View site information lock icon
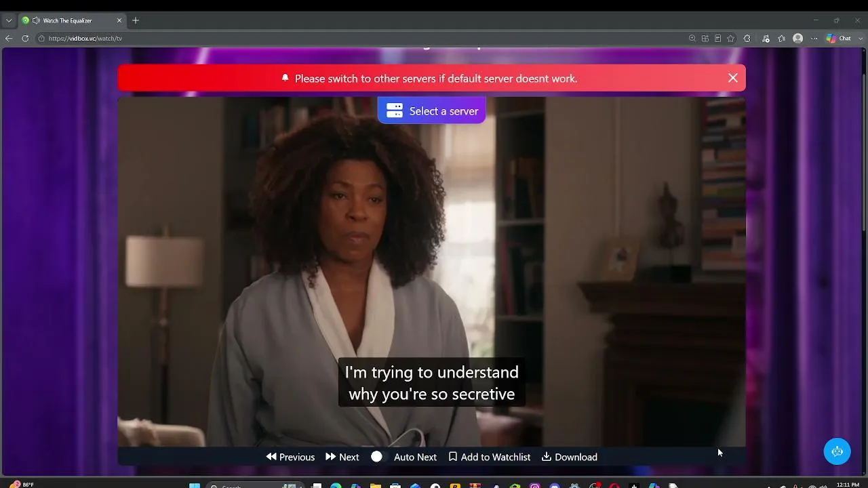Image resolution: width=868 pixels, height=488 pixels. [41, 39]
